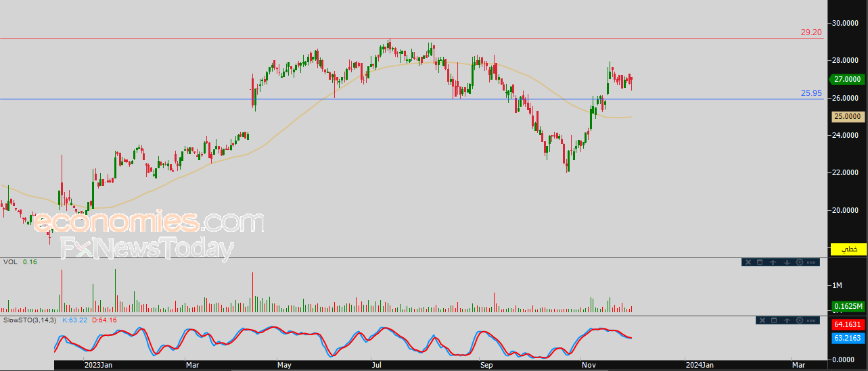This screenshot has width=868, height=371.
Task: Click the 29.20 resistance line label
Action: (x=811, y=32)
